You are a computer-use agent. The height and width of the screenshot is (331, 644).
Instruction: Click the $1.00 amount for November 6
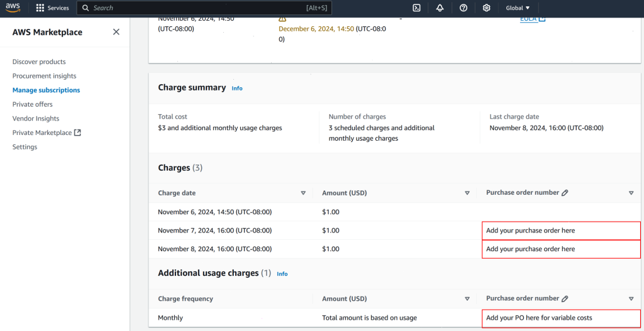(x=331, y=212)
